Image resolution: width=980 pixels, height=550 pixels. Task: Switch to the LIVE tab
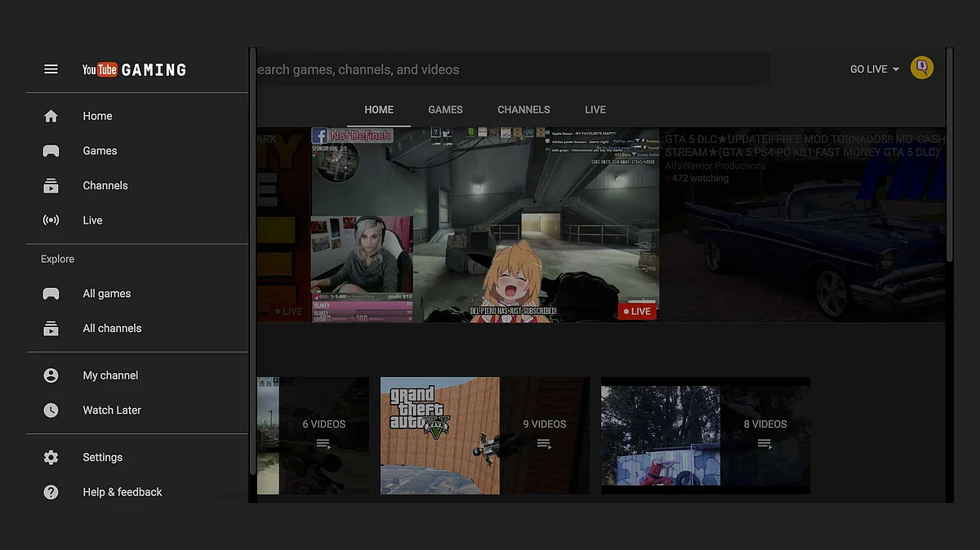(595, 109)
